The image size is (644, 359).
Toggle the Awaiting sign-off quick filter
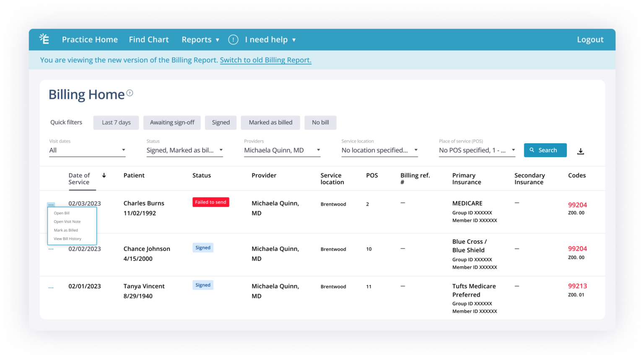[172, 122]
